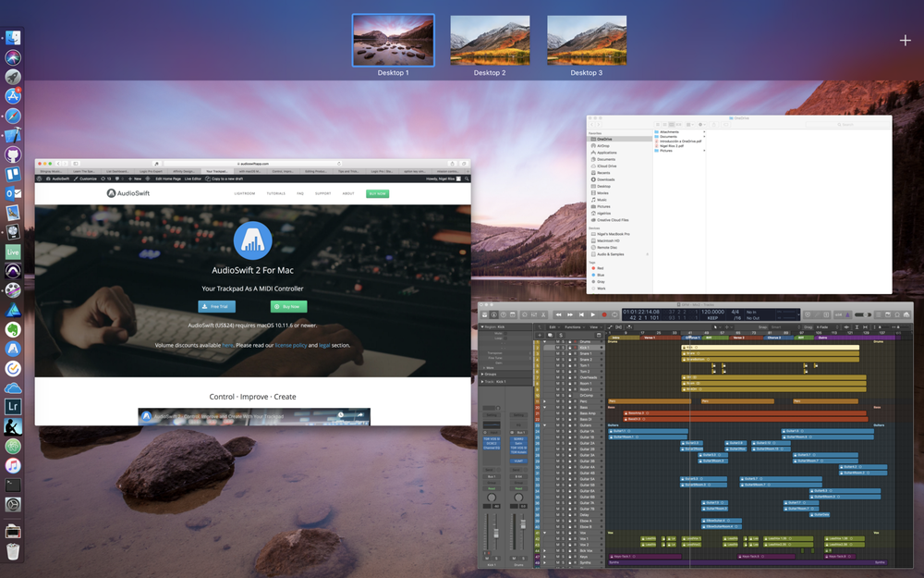The width and height of the screenshot is (924, 578).
Task: Open Outlook icon in Dock
Action: click(x=13, y=193)
